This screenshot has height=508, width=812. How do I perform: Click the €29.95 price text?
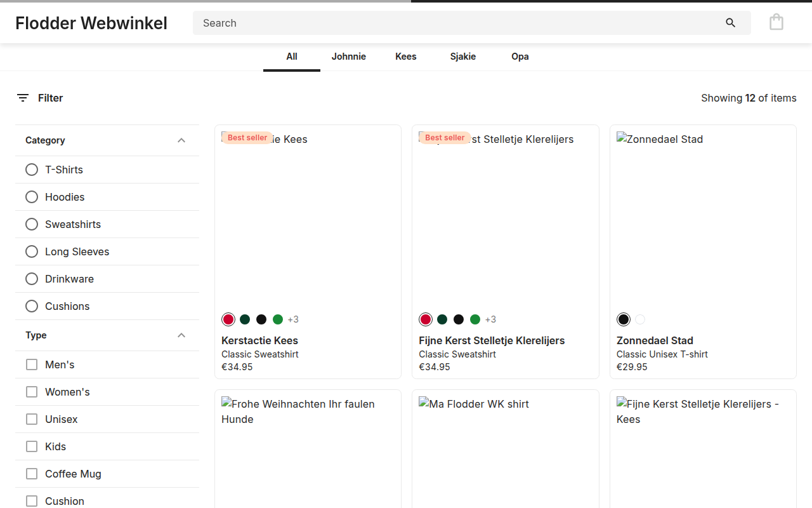point(632,367)
